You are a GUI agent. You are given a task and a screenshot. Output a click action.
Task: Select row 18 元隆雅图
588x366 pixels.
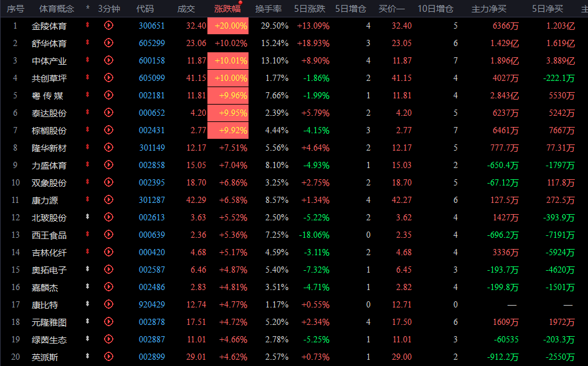point(49,322)
